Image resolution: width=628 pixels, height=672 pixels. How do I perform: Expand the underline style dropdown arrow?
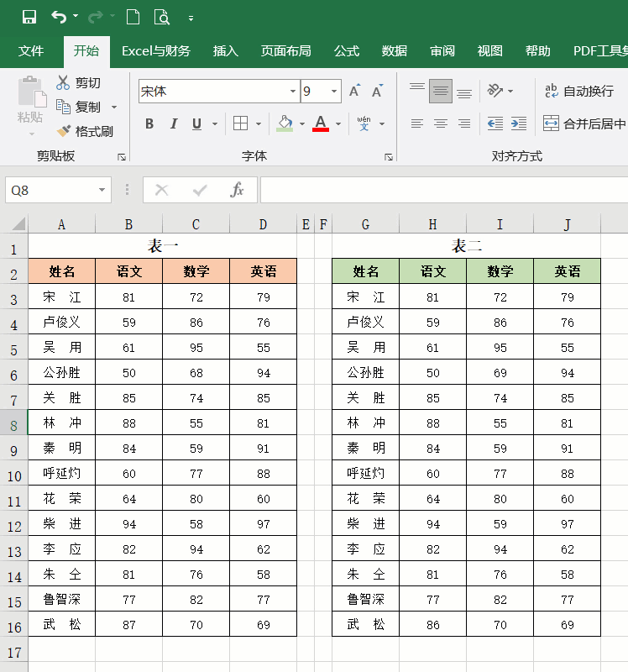pos(215,123)
